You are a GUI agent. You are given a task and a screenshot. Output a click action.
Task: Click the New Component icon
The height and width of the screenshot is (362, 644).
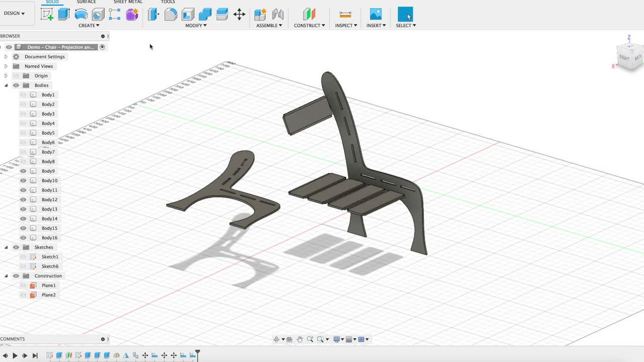point(260,14)
